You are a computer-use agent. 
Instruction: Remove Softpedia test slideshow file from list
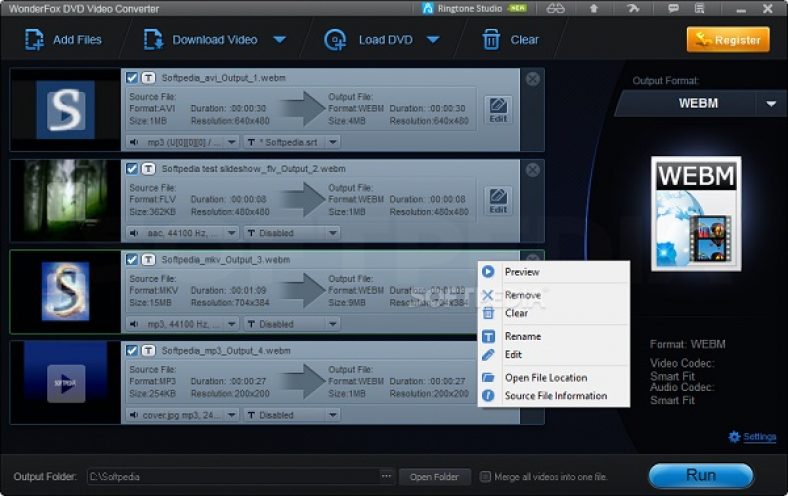tap(533, 169)
